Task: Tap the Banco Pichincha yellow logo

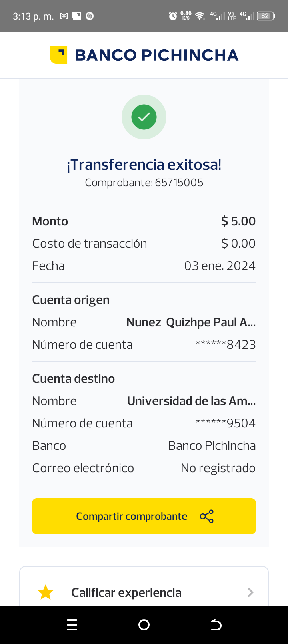Action: 58,55
